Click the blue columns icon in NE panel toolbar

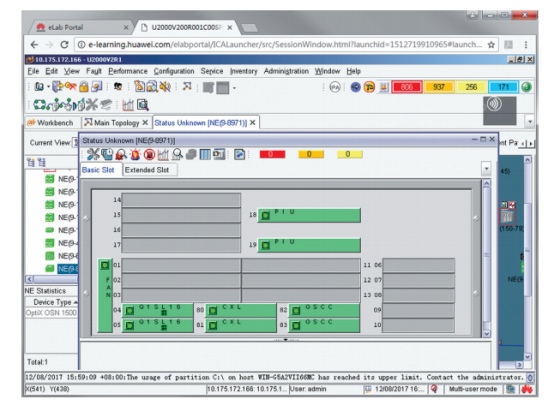click(205, 154)
